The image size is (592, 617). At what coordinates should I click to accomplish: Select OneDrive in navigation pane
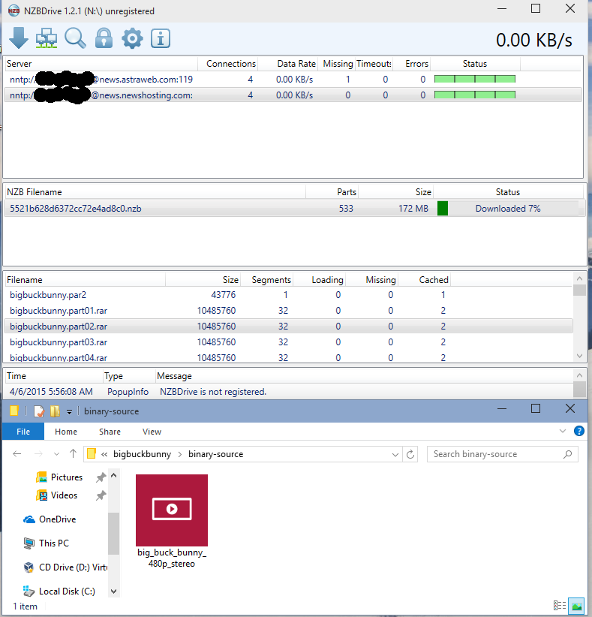pos(49,519)
